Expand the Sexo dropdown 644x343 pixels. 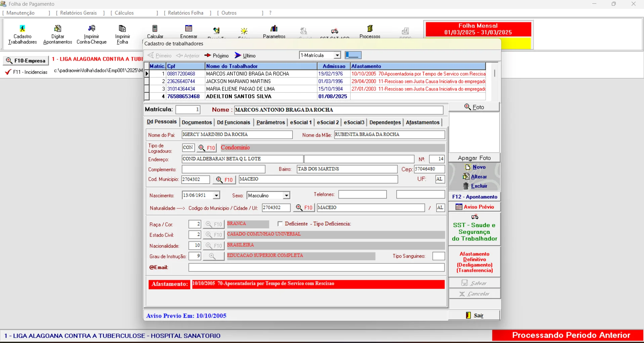click(286, 196)
